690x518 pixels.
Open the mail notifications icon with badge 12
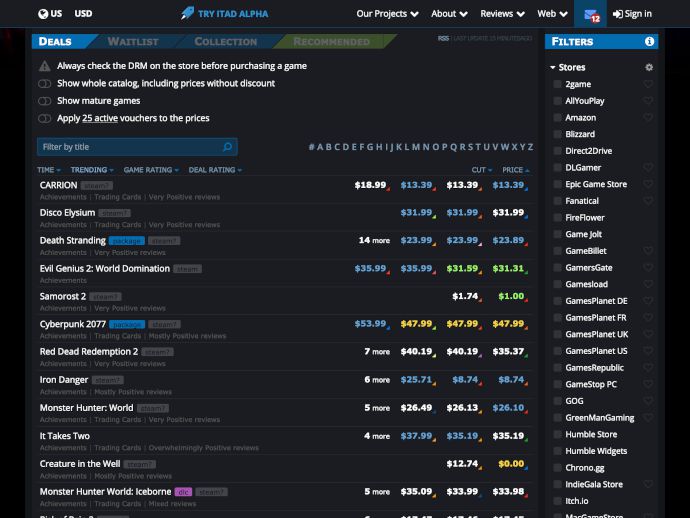591,15
